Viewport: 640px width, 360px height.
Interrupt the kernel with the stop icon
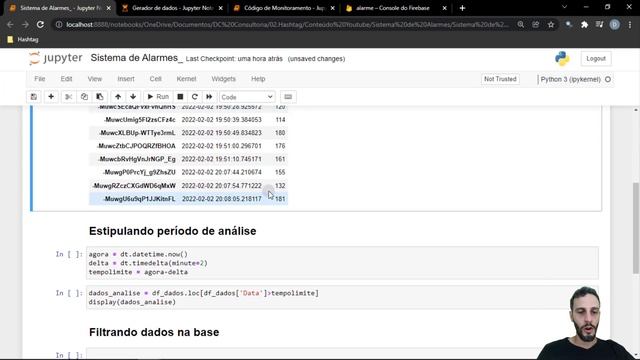180,97
